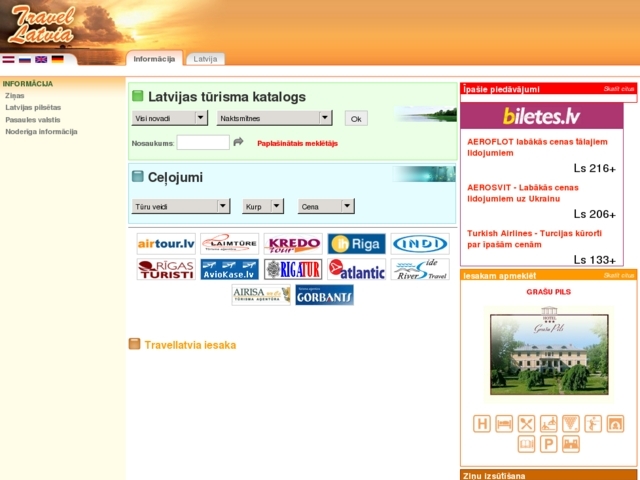Click the castle amenity icon
Image resolution: width=640 pixels, height=480 pixels.
[571, 444]
